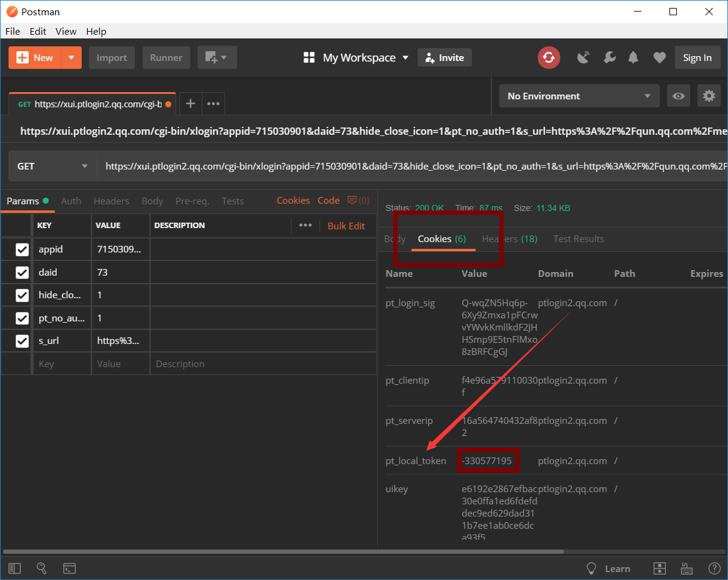Select the Params request tab
This screenshot has height=580, width=728.
[27, 201]
